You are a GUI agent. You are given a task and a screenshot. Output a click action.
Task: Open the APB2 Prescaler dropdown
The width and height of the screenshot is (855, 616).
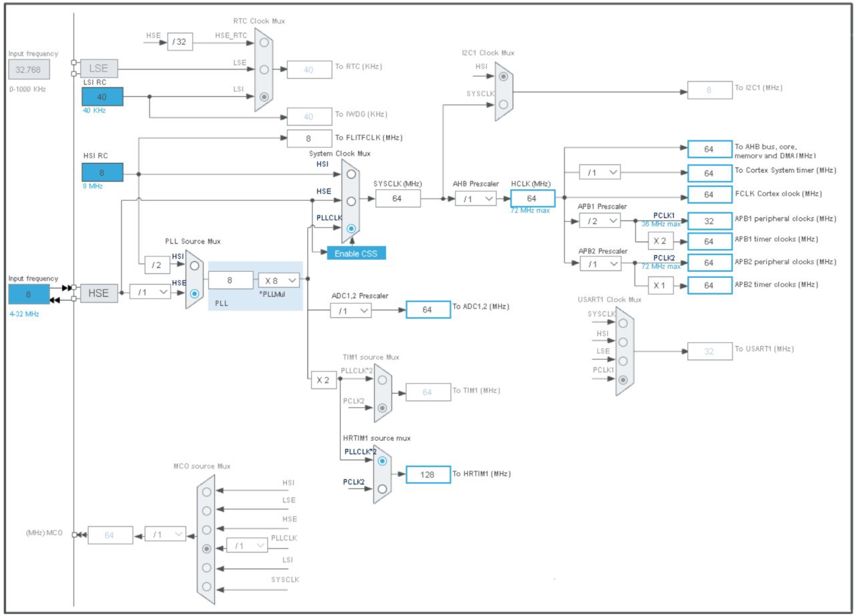600,264
